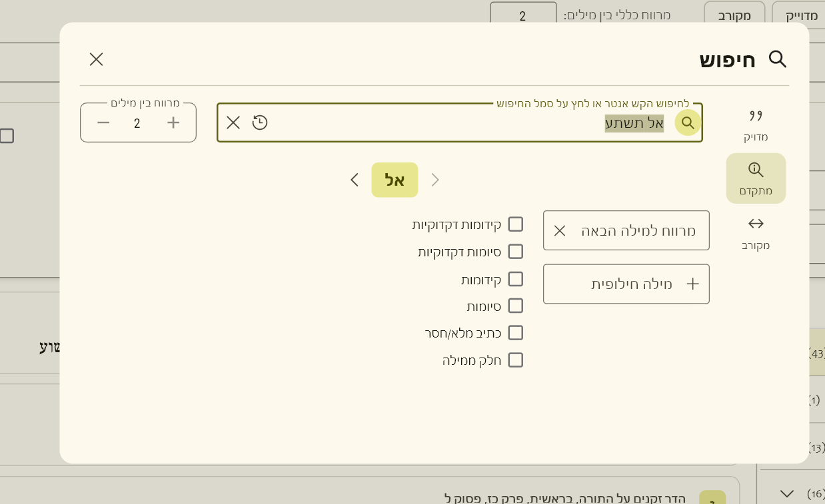This screenshot has width=825, height=504.
Task: Switch to the מקורב tab behind the dialog
Action: pos(734,15)
